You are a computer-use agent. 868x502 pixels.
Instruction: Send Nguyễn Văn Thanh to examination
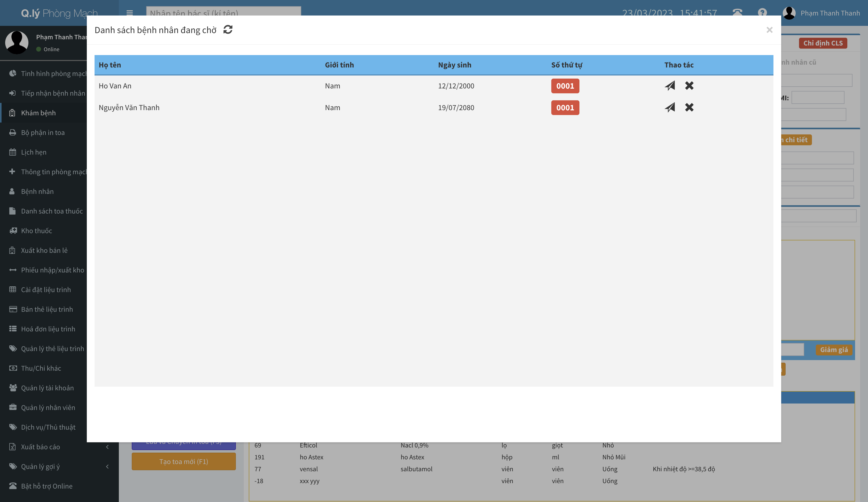tap(670, 107)
